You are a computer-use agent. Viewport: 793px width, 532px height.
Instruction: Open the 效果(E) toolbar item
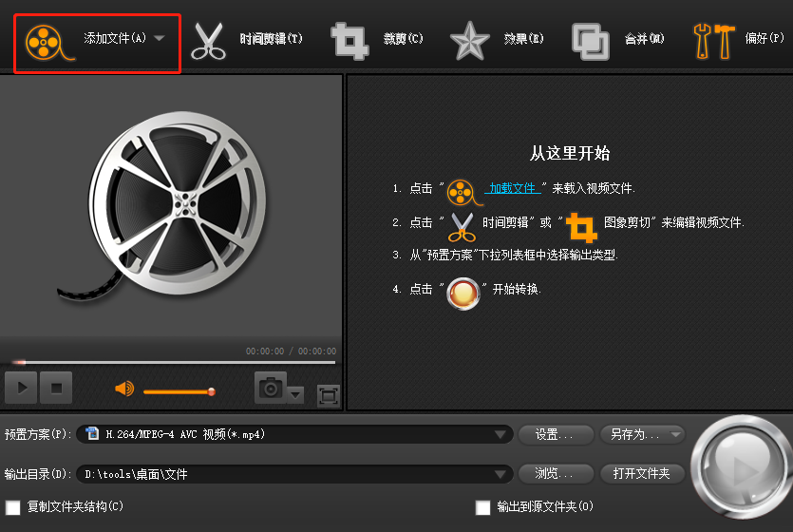(x=524, y=38)
